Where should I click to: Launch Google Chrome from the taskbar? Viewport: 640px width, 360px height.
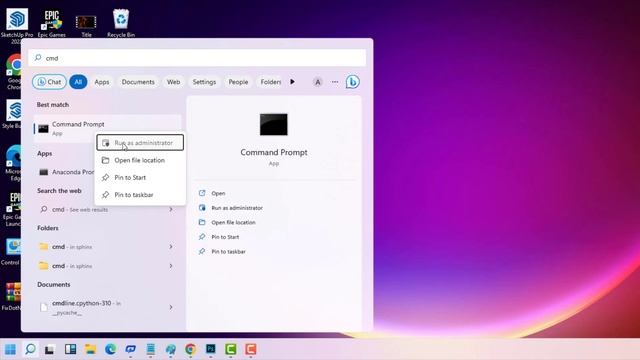click(190, 349)
